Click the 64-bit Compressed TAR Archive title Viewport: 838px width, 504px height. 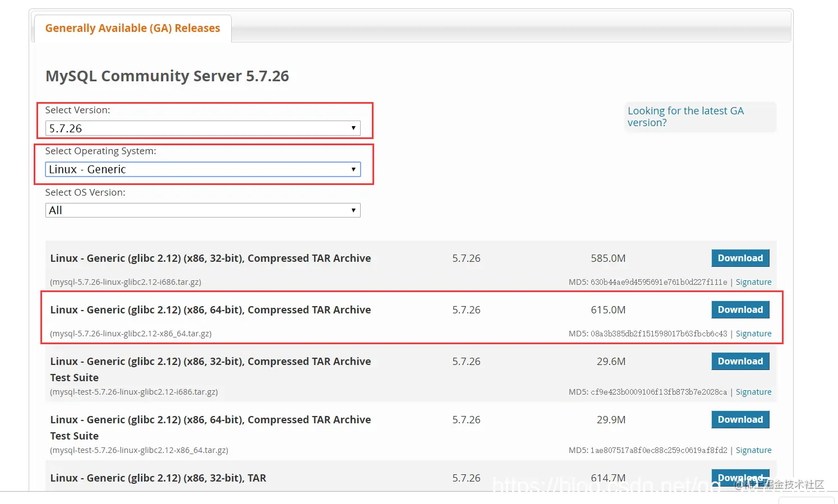pyautogui.click(x=210, y=310)
